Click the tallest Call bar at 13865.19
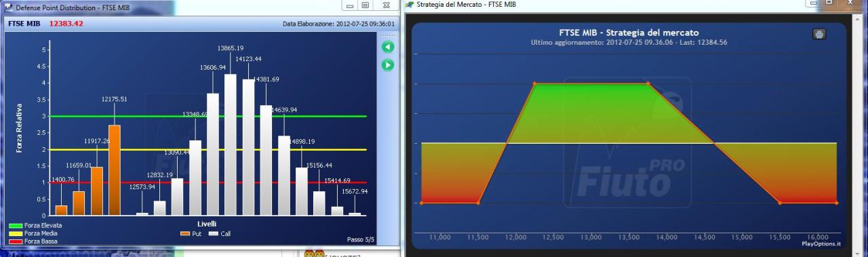868x257 pixels. point(231,145)
